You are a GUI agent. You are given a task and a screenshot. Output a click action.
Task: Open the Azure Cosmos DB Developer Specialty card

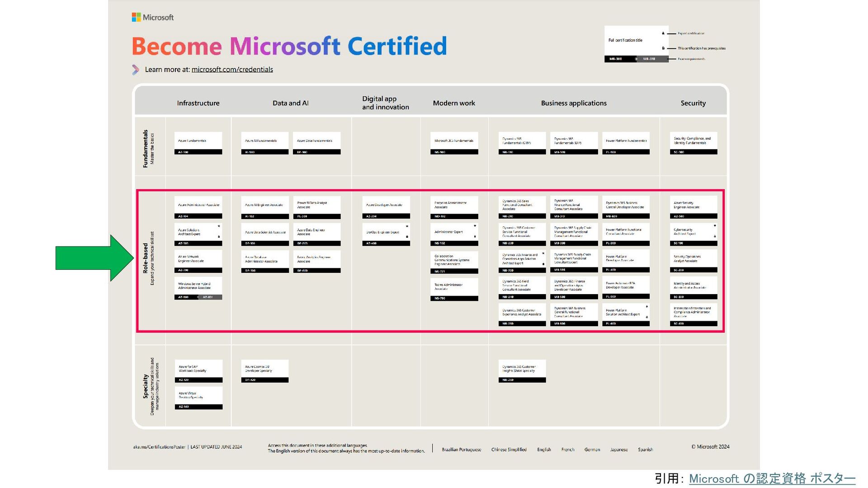click(x=264, y=371)
